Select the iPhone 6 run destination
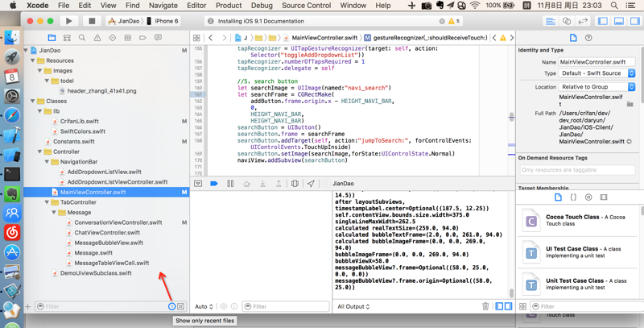 pyautogui.click(x=163, y=21)
